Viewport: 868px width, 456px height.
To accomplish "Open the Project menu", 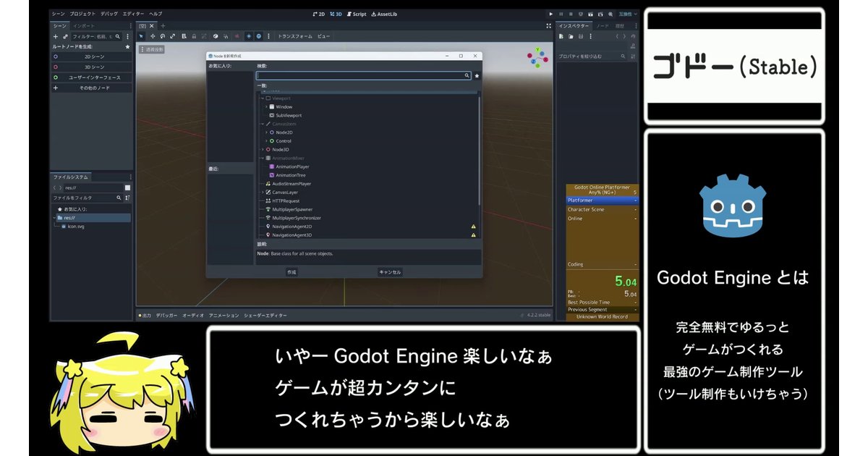I will pos(82,14).
